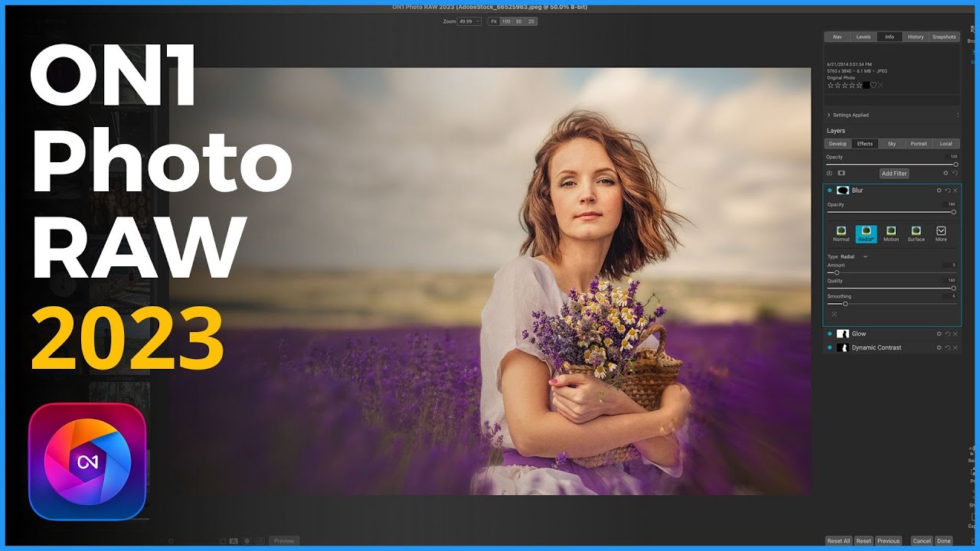
Task: Switch to the Levels tab
Action: (x=863, y=37)
